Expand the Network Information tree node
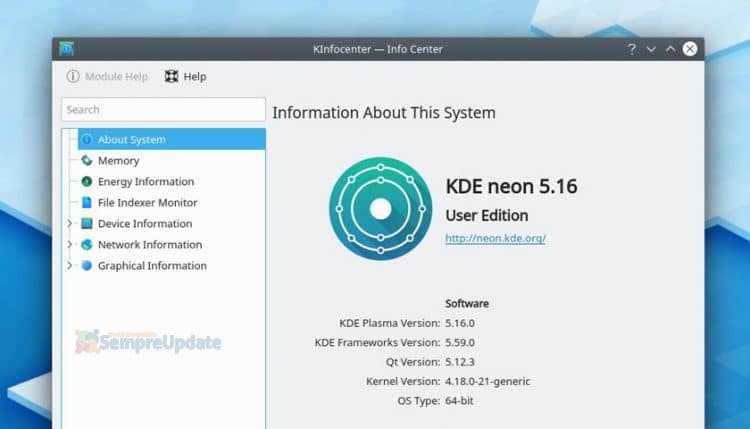Screen dimensions: 750x429 (70, 244)
